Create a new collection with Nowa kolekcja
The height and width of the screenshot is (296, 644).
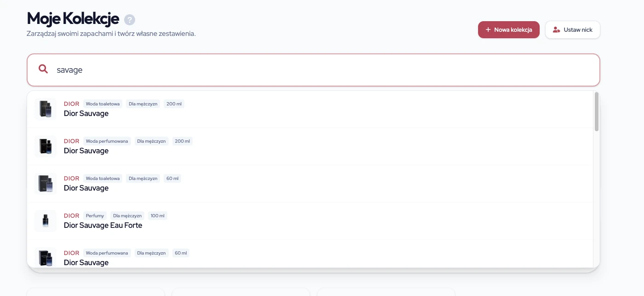[508, 30]
